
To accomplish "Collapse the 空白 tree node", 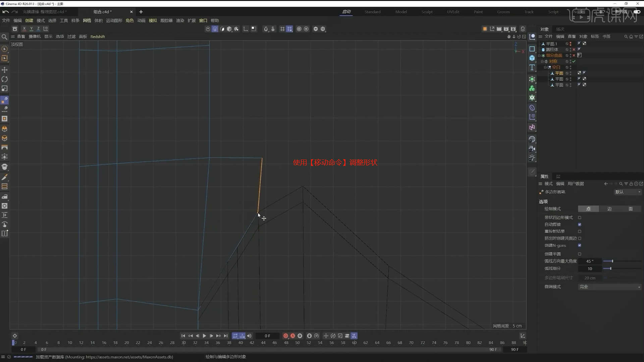I will [545, 67].
